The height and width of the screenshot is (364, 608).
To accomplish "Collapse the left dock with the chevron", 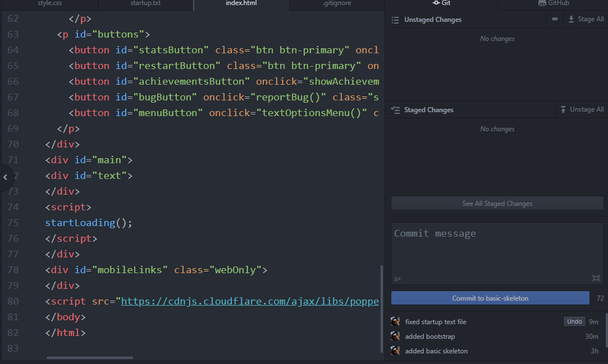I will tap(6, 177).
